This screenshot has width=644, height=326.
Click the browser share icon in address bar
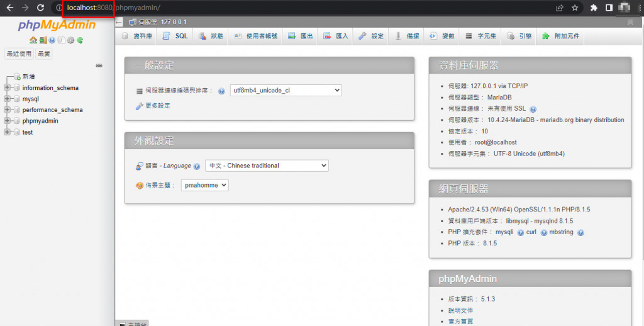[x=559, y=8]
